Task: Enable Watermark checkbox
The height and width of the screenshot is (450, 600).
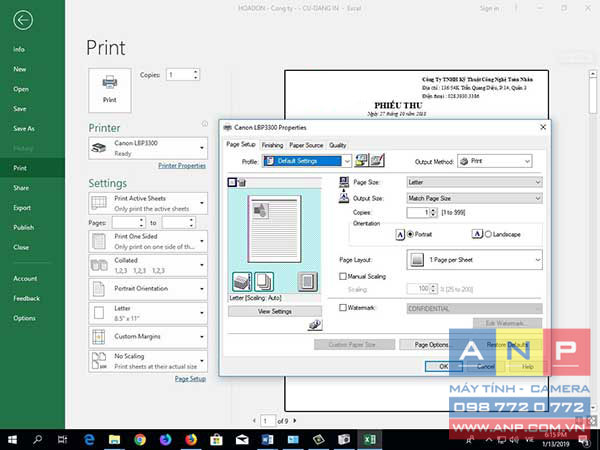Action: coord(343,307)
